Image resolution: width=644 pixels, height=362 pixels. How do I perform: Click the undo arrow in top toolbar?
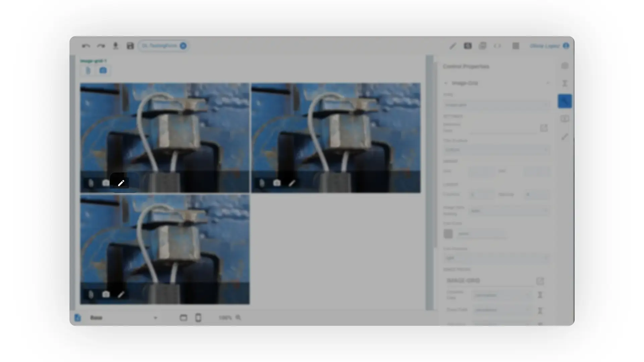click(86, 46)
